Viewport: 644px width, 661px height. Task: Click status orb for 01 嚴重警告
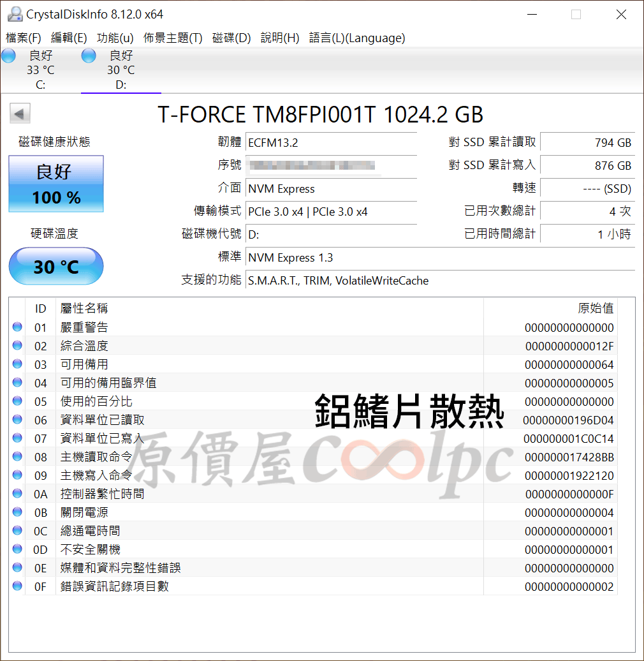[17, 327]
